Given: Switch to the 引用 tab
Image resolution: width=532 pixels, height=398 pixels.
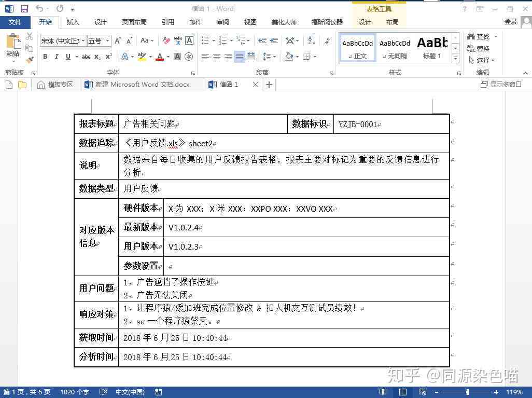Looking at the screenshot, I should point(167,22).
